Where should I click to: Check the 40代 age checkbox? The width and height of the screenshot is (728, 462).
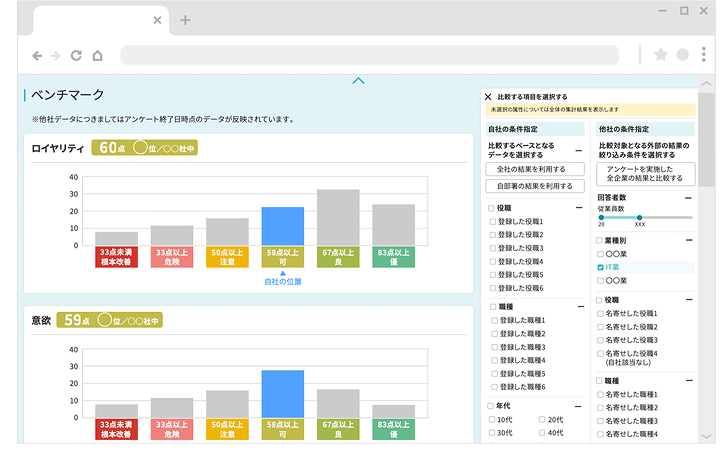(x=542, y=433)
